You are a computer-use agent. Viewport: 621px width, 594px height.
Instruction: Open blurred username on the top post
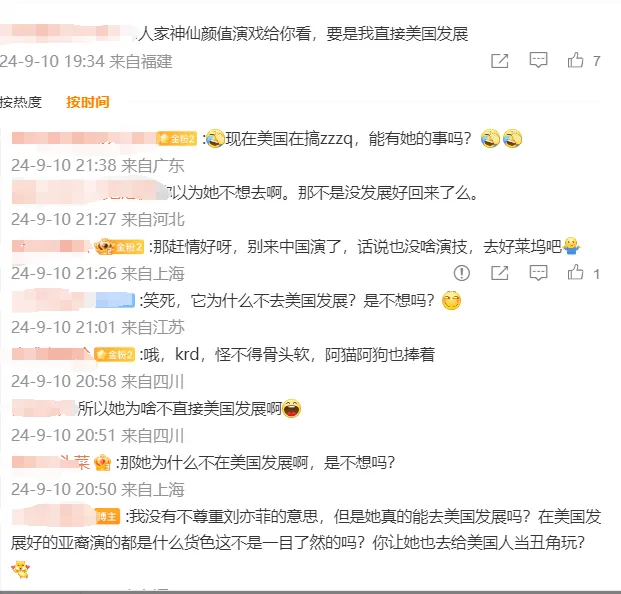click(68, 34)
